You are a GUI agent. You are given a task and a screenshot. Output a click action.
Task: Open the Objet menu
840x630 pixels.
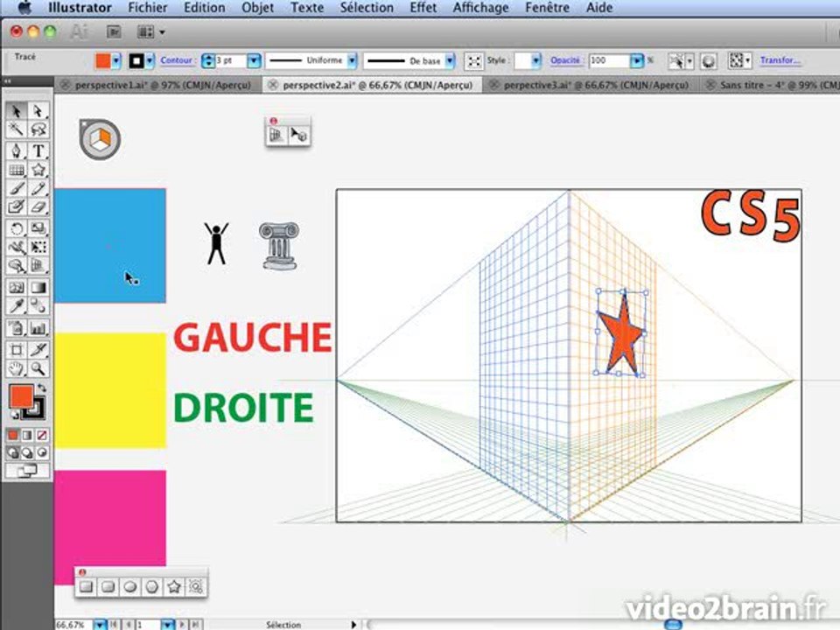click(x=257, y=8)
